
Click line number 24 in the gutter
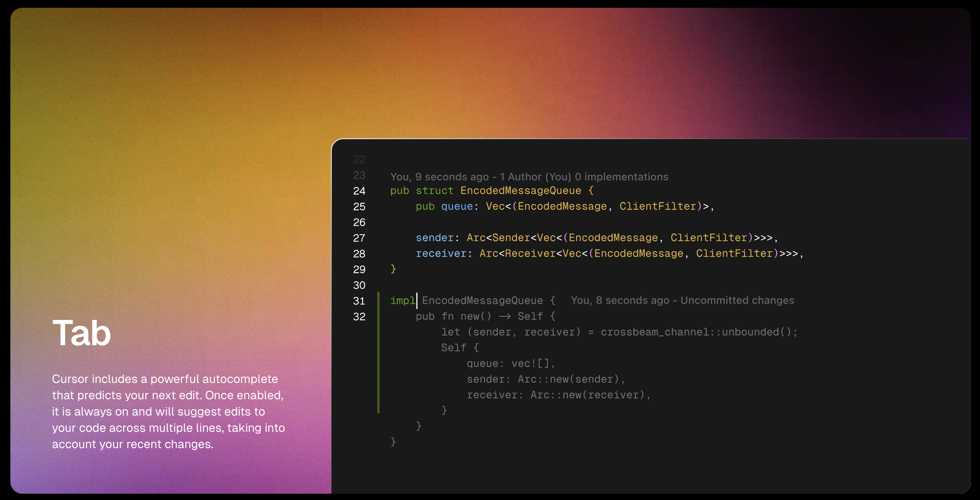[359, 191]
